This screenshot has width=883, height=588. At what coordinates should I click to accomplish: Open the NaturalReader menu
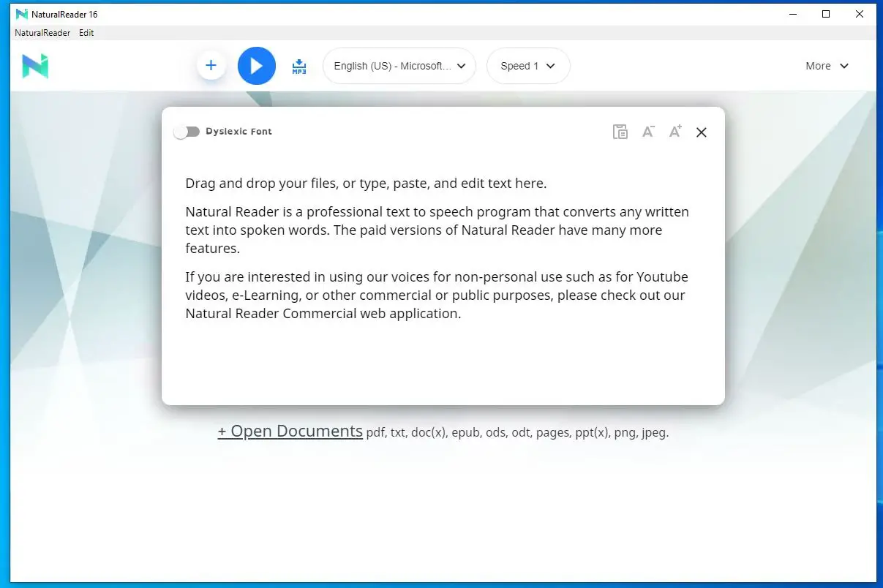click(42, 33)
